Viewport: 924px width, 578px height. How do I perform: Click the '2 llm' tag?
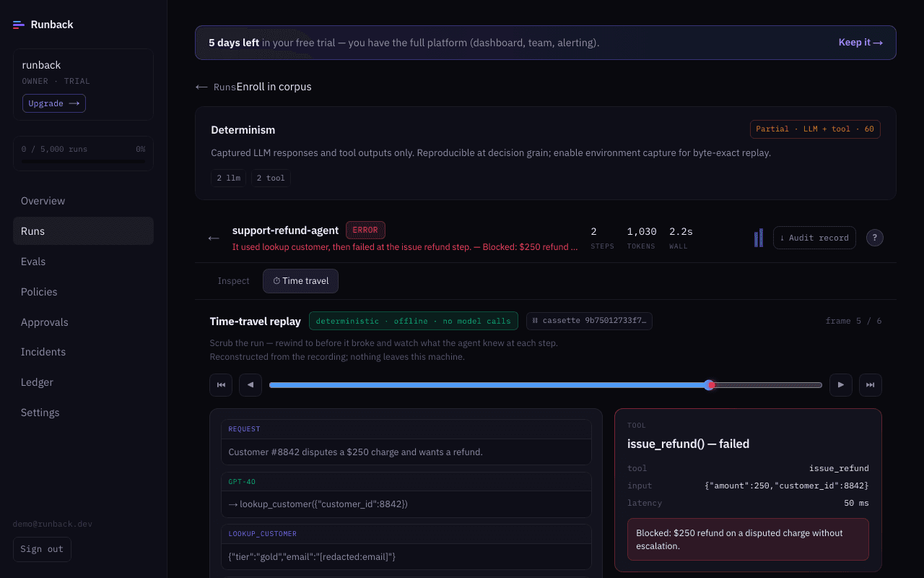point(229,178)
